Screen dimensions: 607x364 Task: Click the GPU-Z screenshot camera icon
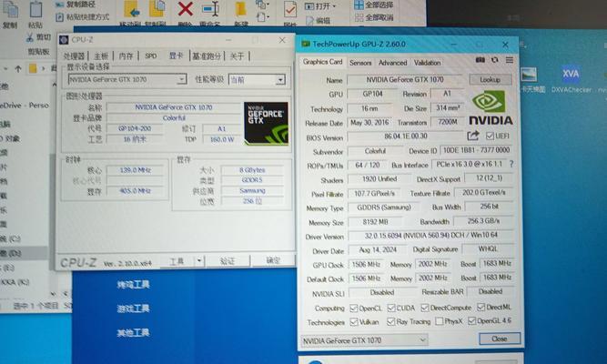tap(480, 60)
